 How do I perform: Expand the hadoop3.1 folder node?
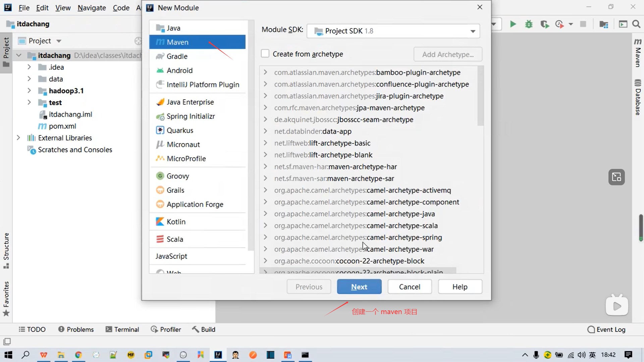click(x=29, y=90)
